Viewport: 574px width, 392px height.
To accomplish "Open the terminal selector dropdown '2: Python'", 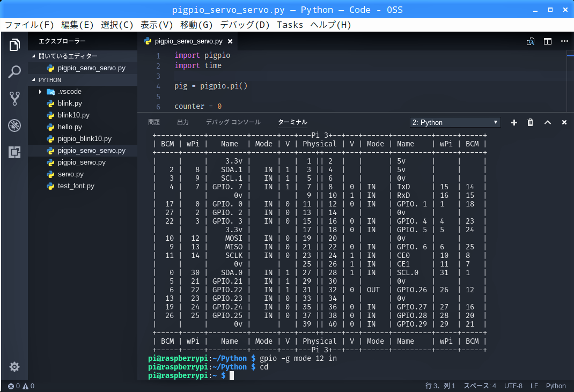I will point(455,122).
